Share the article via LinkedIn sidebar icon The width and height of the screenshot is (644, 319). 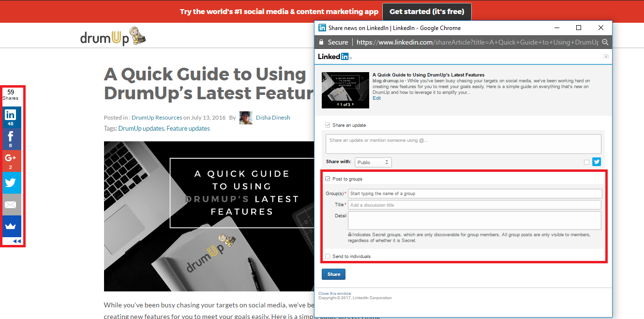11,118
